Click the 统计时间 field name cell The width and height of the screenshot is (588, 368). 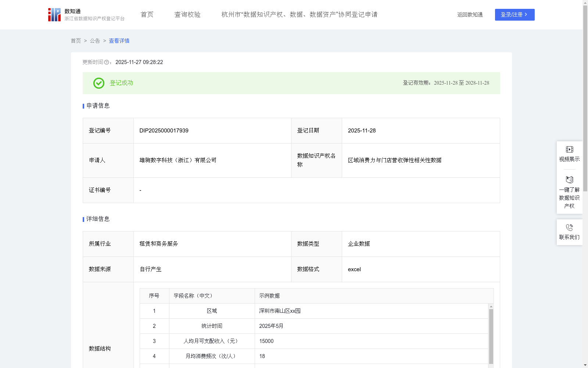(212, 326)
